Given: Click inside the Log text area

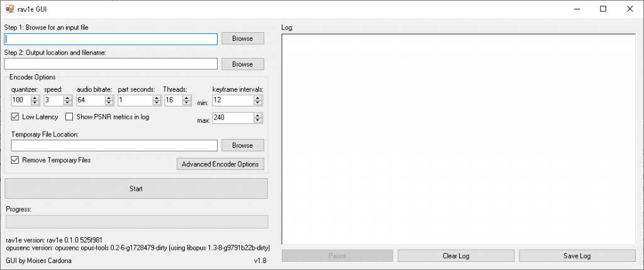Looking at the screenshot, I should (x=458, y=139).
